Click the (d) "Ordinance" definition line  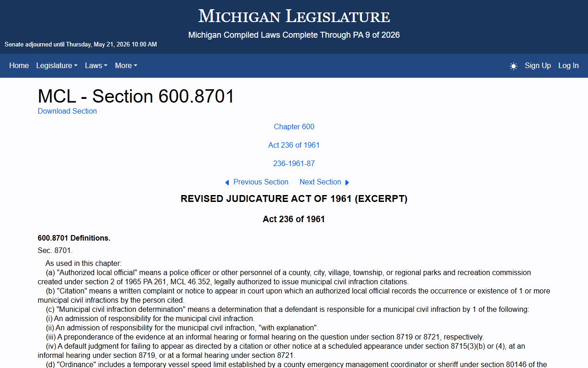tap(296, 364)
